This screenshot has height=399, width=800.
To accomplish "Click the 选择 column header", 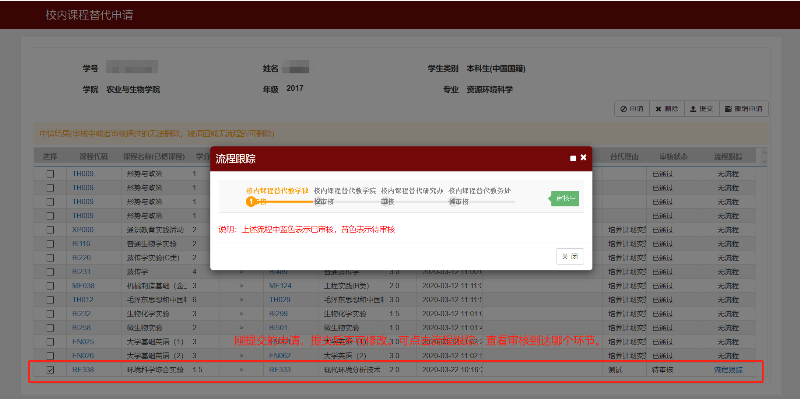I will (50, 156).
